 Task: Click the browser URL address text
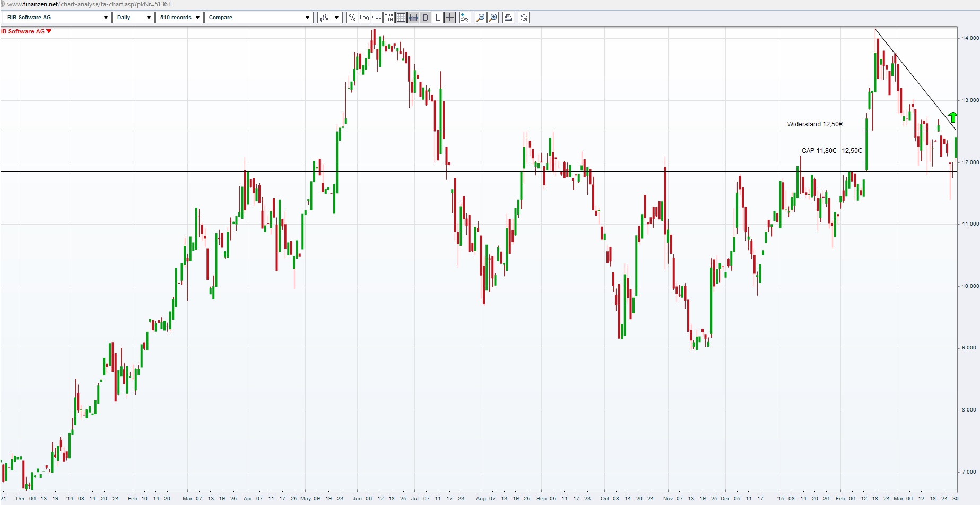point(89,4)
